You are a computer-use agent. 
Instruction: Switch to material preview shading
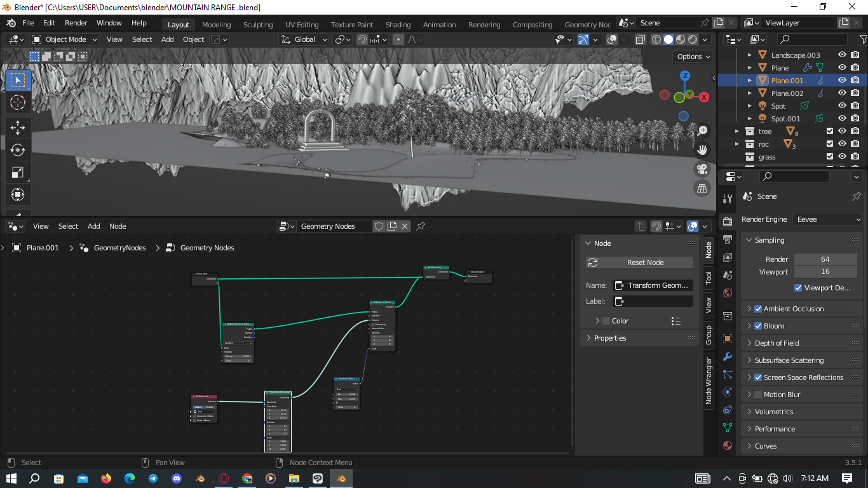[681, 39]
